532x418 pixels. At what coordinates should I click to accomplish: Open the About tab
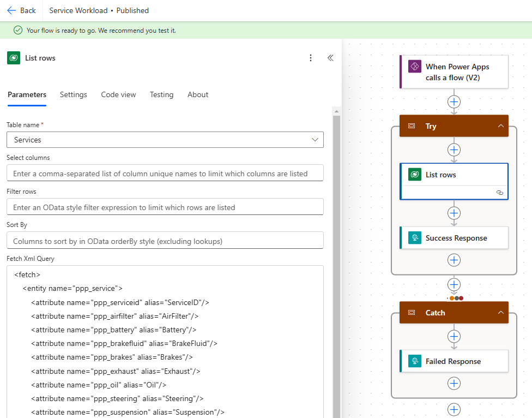198,94
